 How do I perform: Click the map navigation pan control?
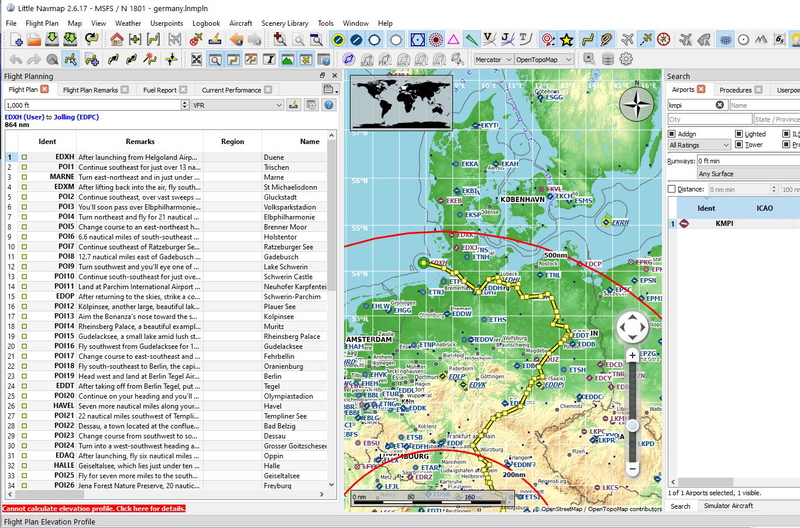632,327
